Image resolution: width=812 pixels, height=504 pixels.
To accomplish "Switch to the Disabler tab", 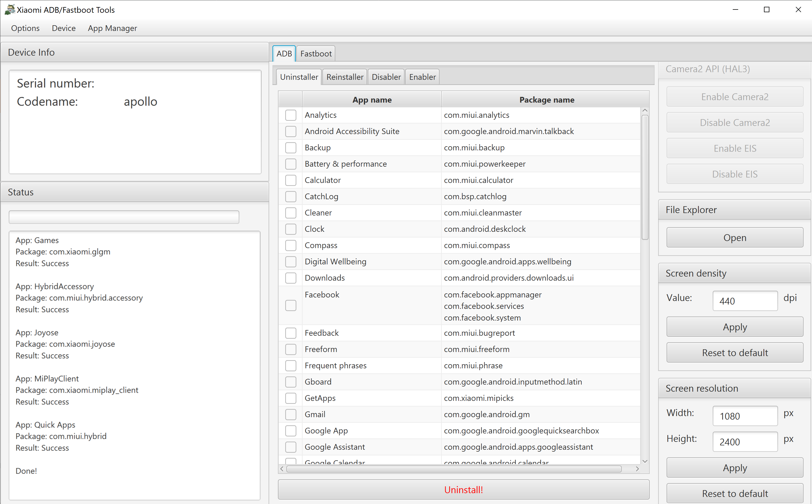I will (386, 77).
